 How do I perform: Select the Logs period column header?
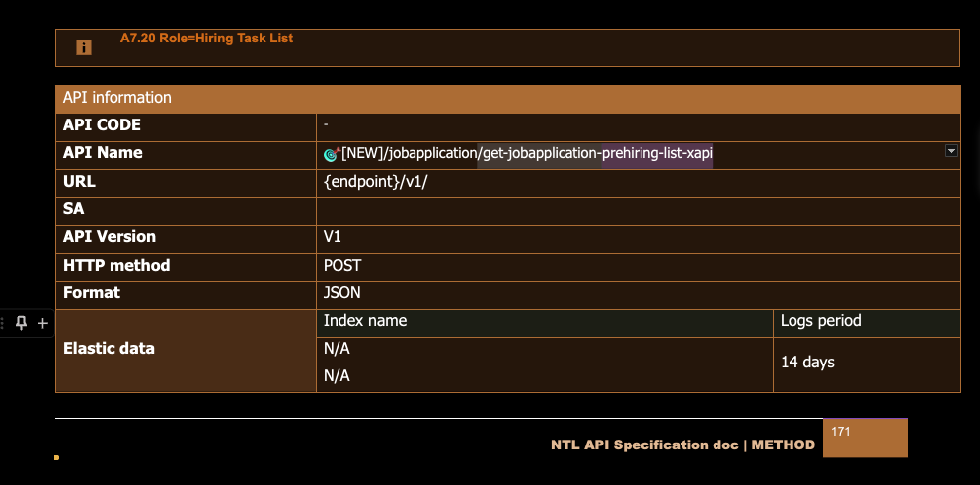[820, 321]
